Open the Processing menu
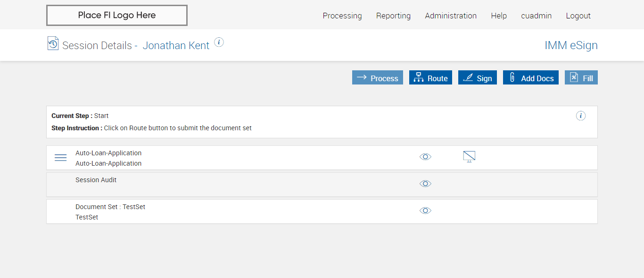The width and height of the screenshot is (644, 278). (x=342, y=16)
